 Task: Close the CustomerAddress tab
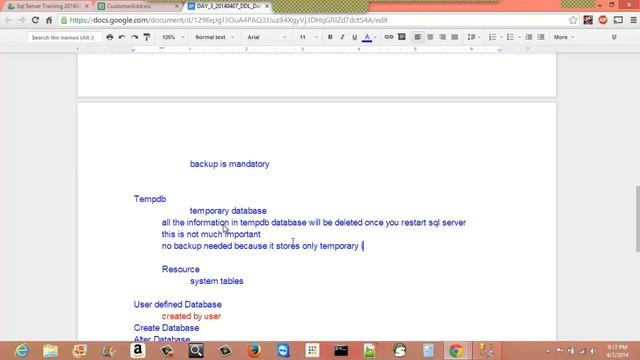177,6
